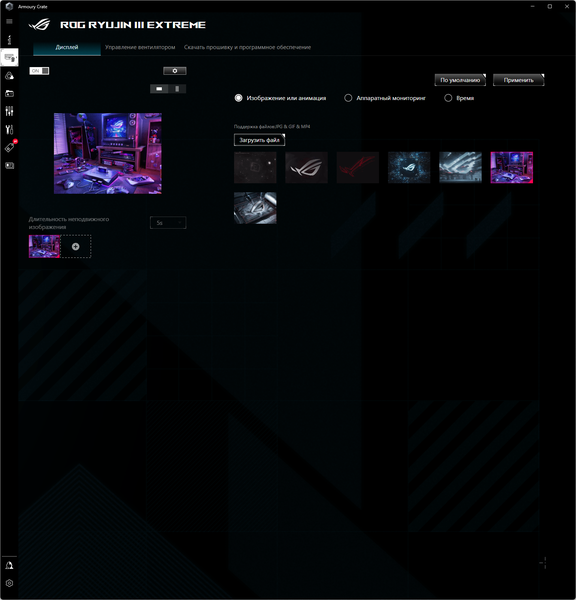Switch to the Управление вентилятором tab
The width and height of the screenshot is (576, 600).
pyautogui.click(x=140, y=47)
